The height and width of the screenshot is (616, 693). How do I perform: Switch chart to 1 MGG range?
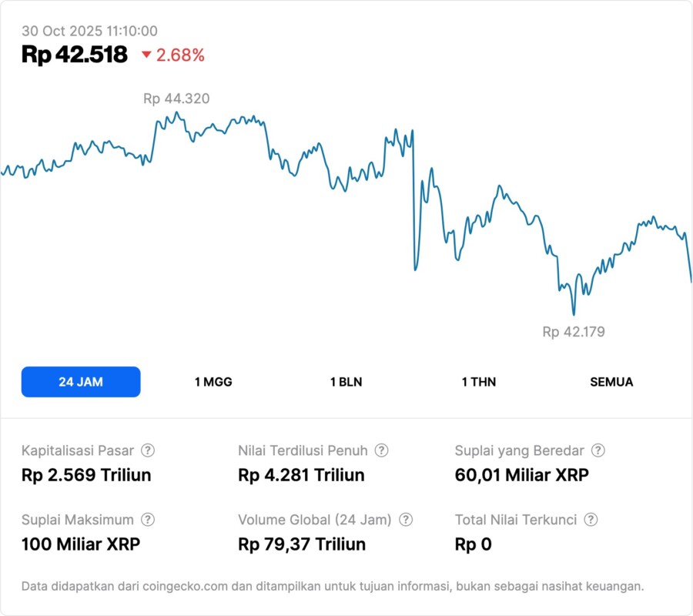point(213,382)
